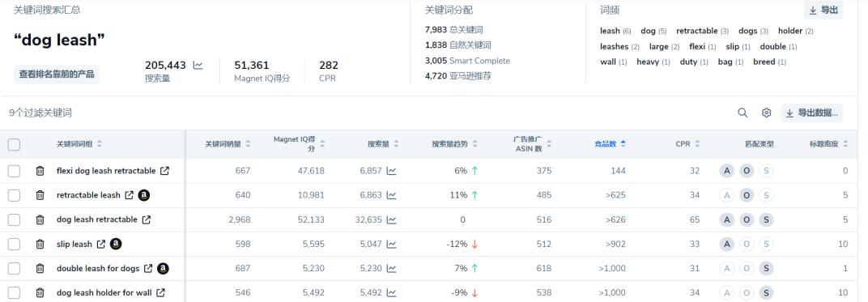
Task: Click the retractable (3) word frequency tag
Action: click(703, 31)
